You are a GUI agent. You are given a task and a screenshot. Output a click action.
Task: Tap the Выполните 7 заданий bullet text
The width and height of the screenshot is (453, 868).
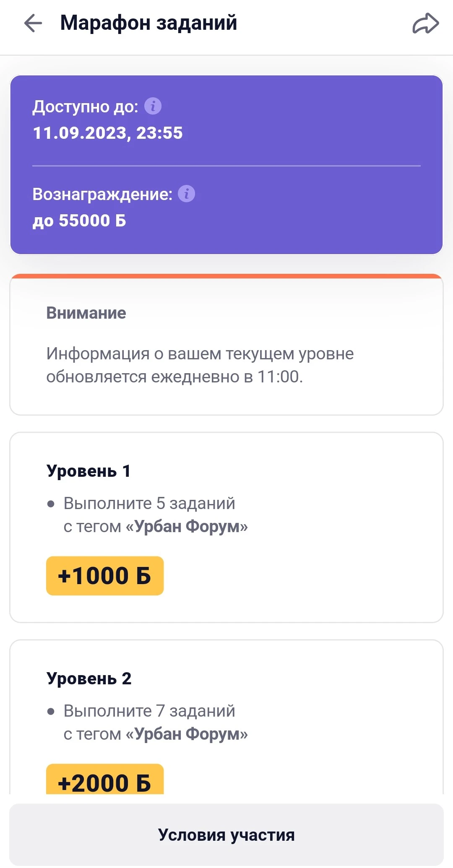[149, 711]
